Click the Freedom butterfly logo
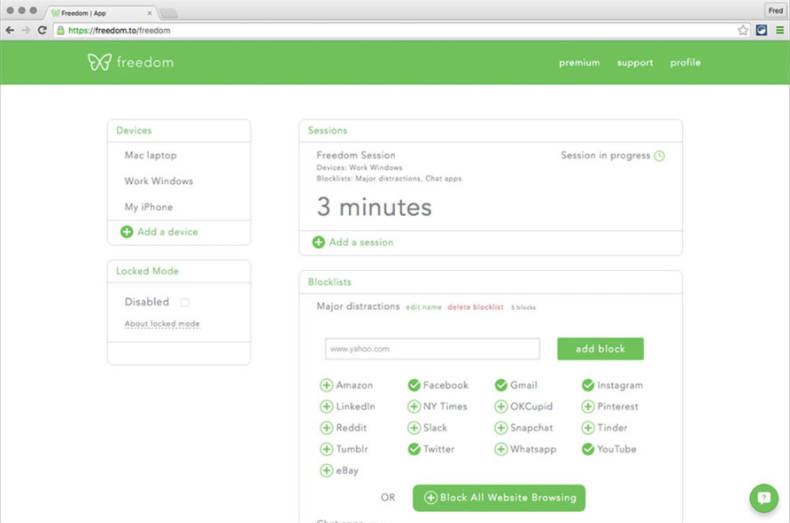The image size is (790, 523). [99, 62]
